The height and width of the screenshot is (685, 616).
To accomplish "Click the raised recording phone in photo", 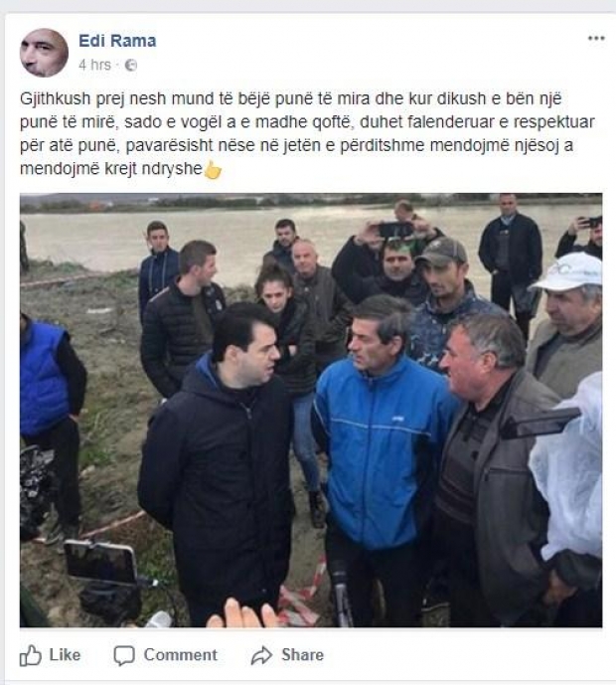I will [395, 230].
